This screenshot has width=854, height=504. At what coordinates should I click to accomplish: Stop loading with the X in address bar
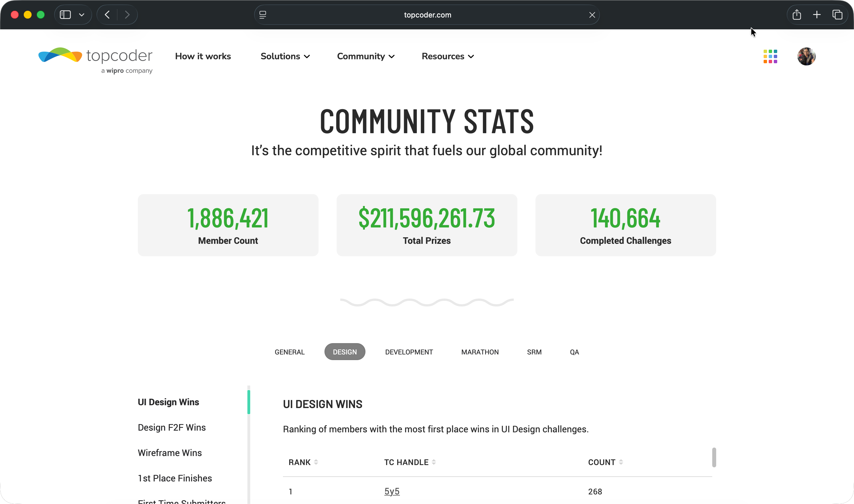coord(592,15)
